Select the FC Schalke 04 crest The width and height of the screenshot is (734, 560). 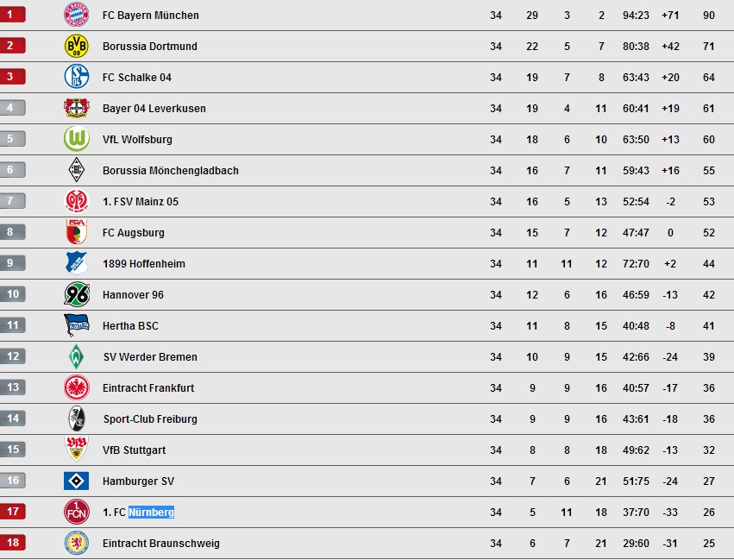tap(76, 77)
